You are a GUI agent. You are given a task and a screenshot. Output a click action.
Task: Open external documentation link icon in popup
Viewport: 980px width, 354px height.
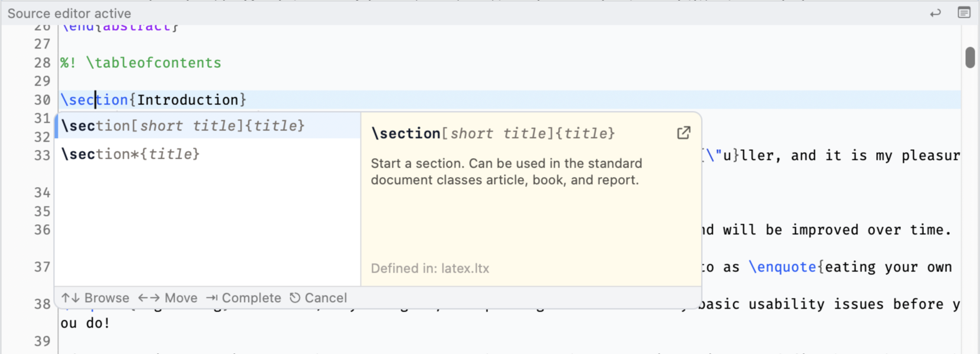[x=683, y=133]
